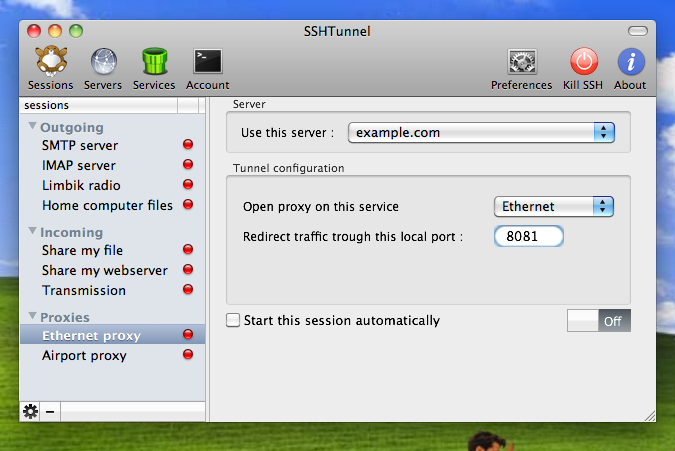The image size is (675, 451).
Task: Collapse the Proxies group triangle
Action: [32, 316]
